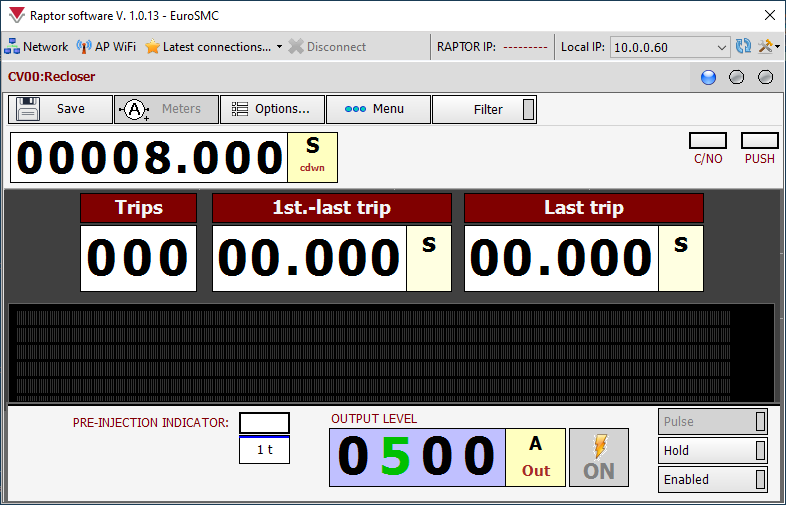Open the tools settings dropdown icon
The image size is (786, 505).
pos(768,46)
